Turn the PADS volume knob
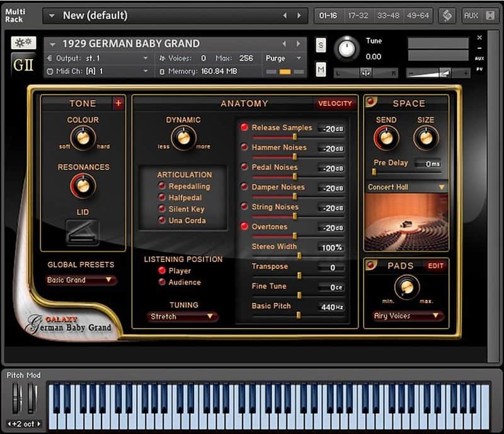 tap(407, 287)
